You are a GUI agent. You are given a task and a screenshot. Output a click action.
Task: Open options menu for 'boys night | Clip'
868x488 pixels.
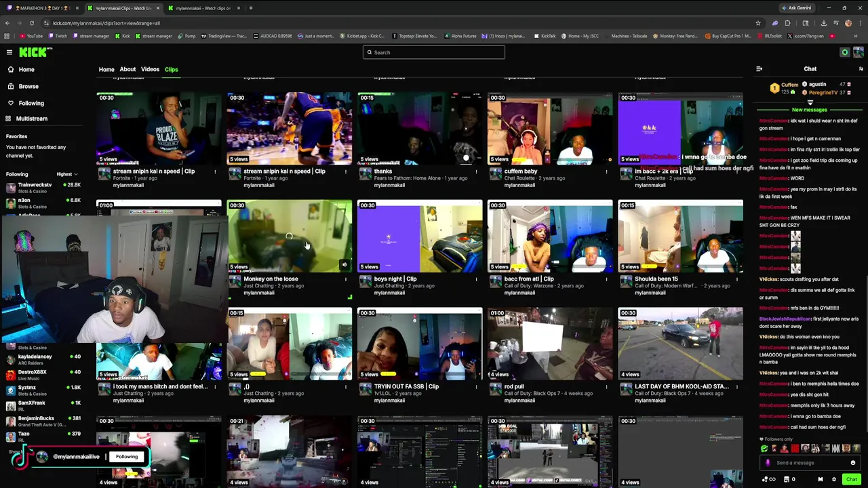(476, 279)
